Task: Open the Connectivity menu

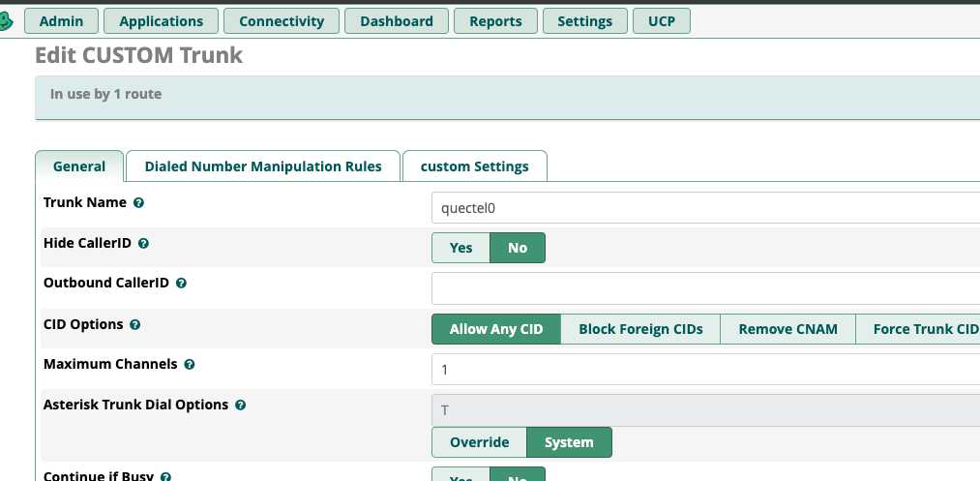Action: click(282, 20)
